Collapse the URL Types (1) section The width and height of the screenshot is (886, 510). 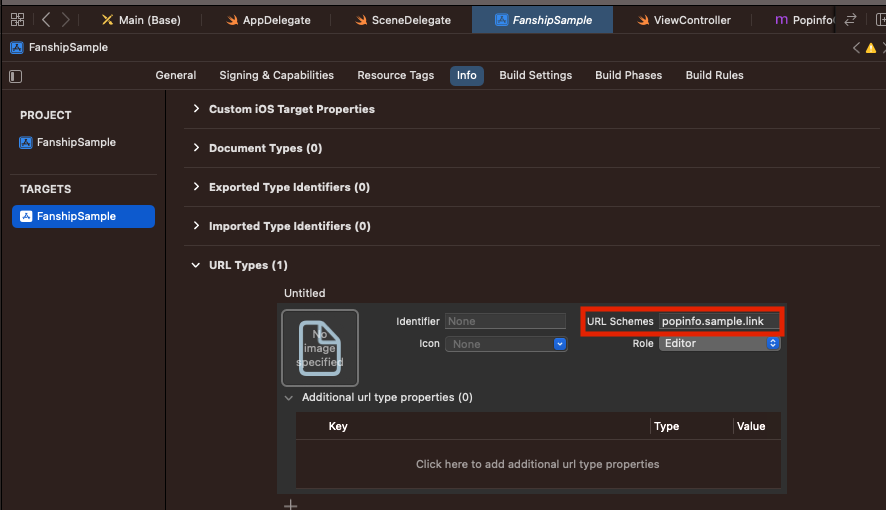pos(196,265)
